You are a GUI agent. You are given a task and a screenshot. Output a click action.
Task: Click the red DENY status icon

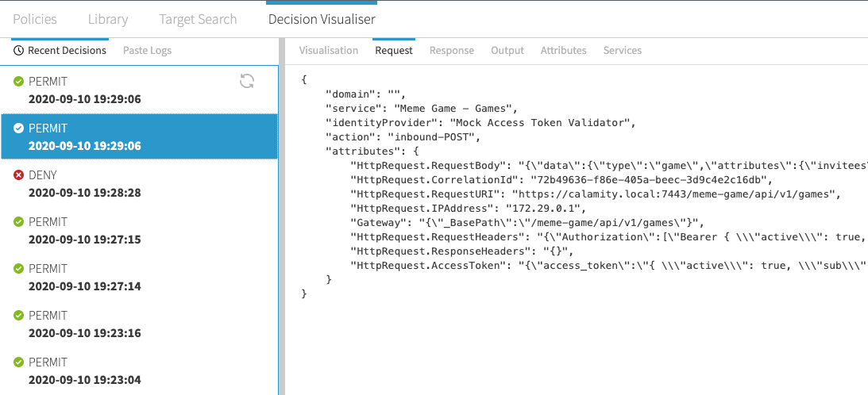(18, 174)
